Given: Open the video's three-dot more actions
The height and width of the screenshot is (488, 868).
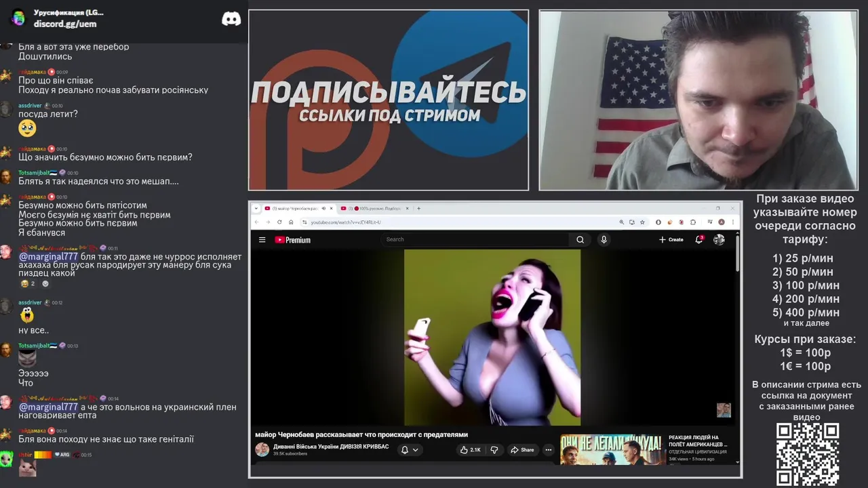Looking at the screenshot, I should coord(549,449).
